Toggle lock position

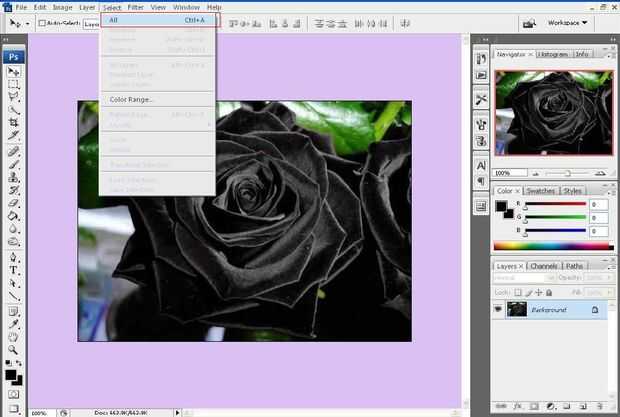(x=539, y=292)
